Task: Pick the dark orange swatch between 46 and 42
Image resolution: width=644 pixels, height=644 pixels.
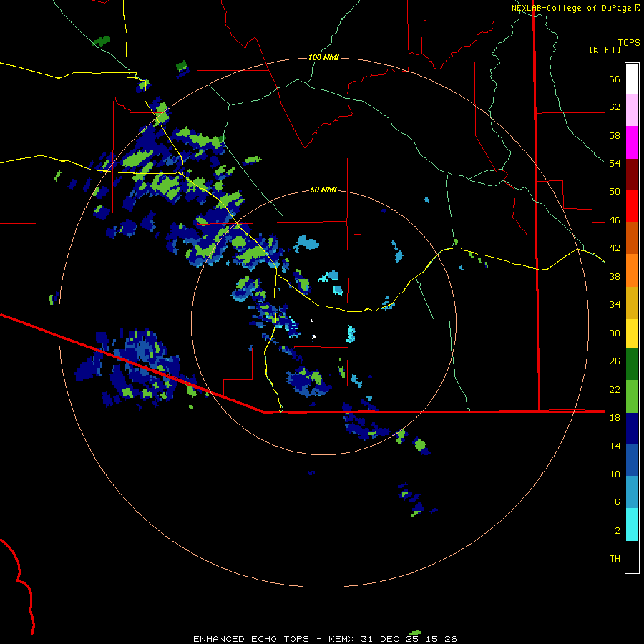Action: pos(632,238)
